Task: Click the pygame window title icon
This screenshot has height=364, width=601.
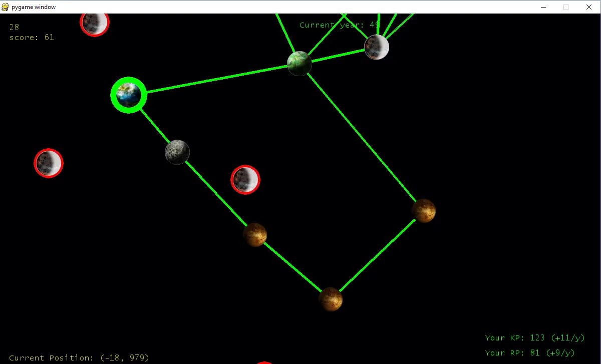Action: 6,7
